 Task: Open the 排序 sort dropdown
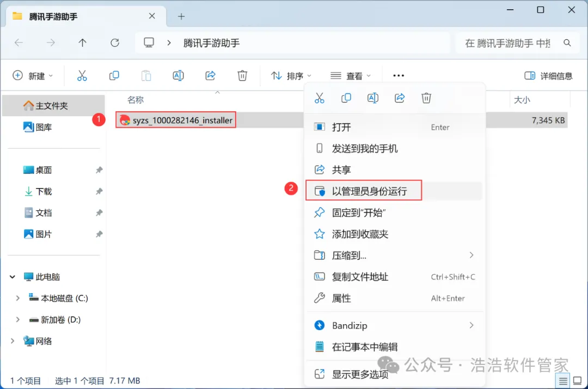click(x=291, y=76)
